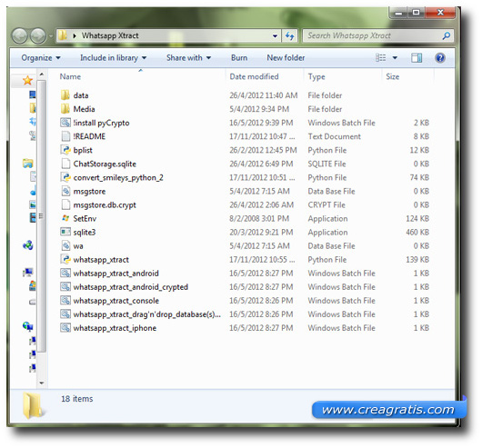Click the Homegroup icon in navigation pane
This screenshot has width=482, height=448.
pos(27,245)
